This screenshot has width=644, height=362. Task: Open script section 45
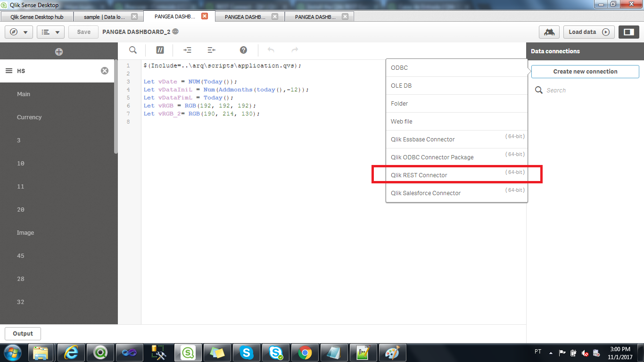57,256
